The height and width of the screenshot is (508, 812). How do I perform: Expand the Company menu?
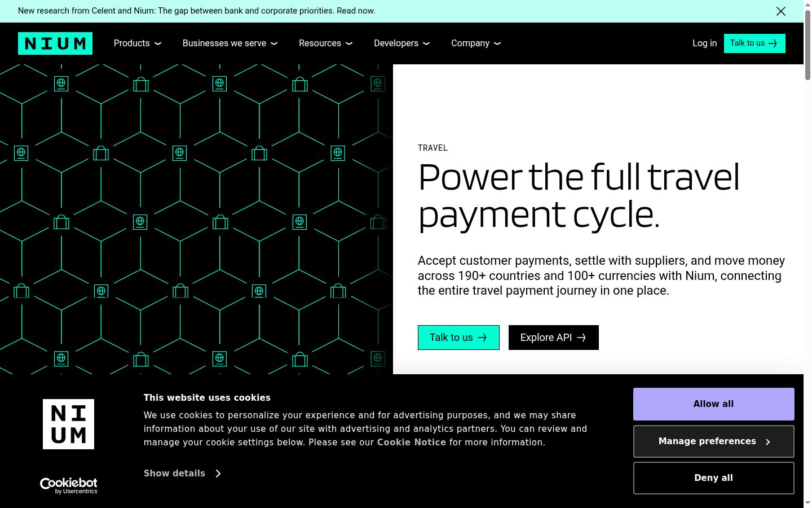point(476,43)
